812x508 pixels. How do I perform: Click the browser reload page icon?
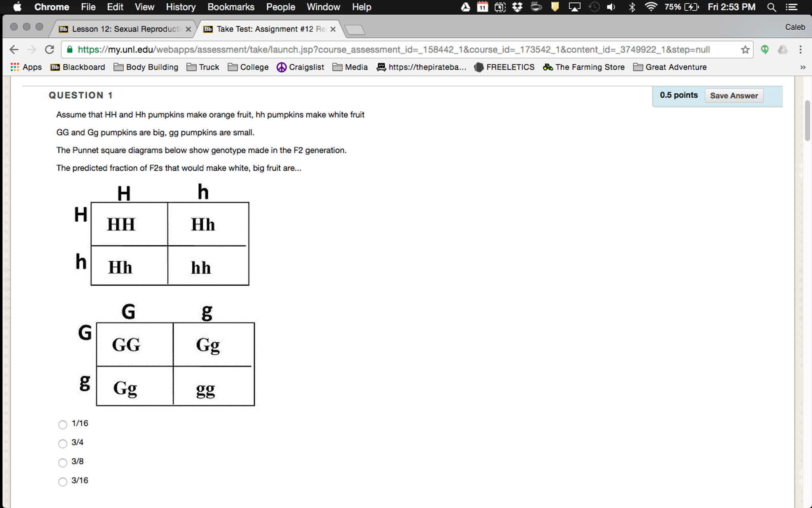coord(49,50)
